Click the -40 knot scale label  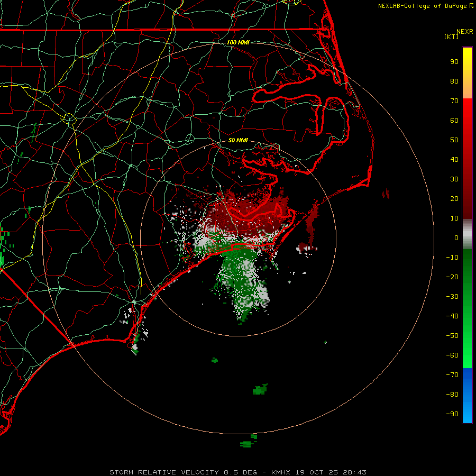tap(452, 316)
